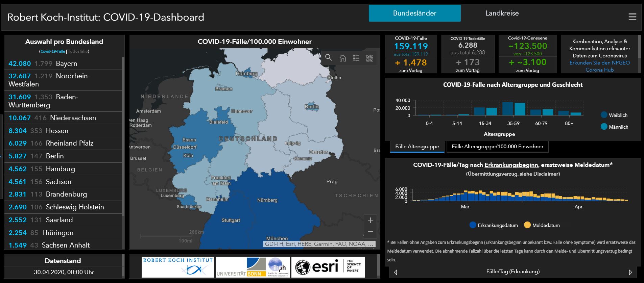
Task: Select Berlin row in the list
Action: [x=63, y=156]
